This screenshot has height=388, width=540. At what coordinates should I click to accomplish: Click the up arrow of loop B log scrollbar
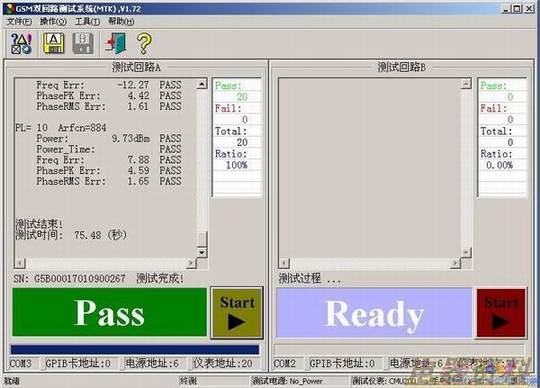click(466, 84)
